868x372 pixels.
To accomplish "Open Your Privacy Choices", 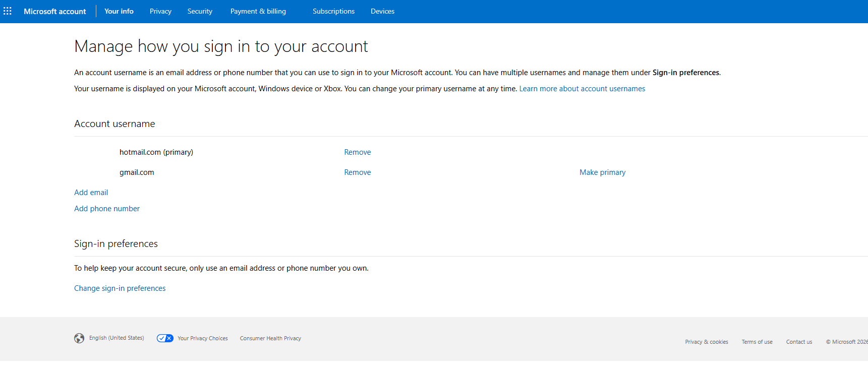I will pos(203,338).
